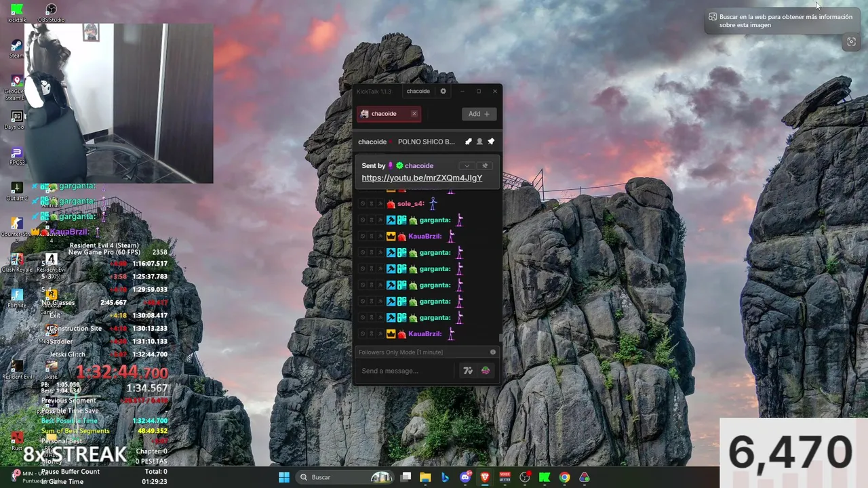Select the Fortnite desktop icon
The height and width of the screenshot is (488, 868).
pyautogui.click(x=17, y=298)
